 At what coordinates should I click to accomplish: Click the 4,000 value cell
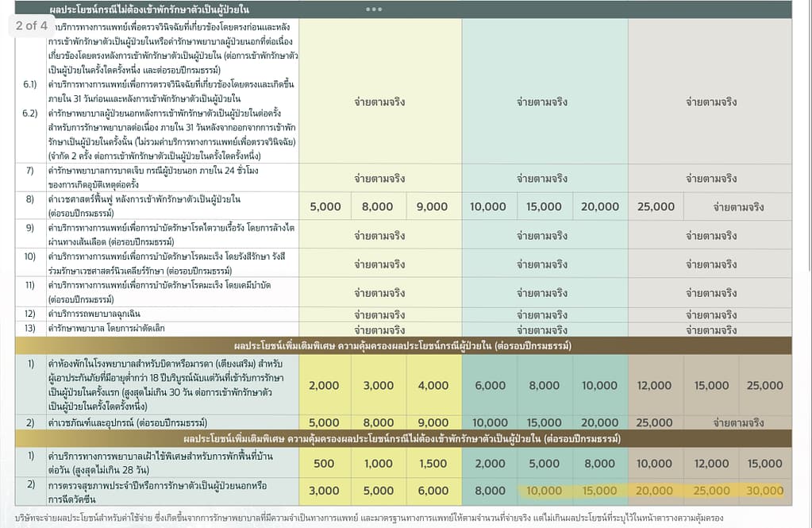[432, 385]
